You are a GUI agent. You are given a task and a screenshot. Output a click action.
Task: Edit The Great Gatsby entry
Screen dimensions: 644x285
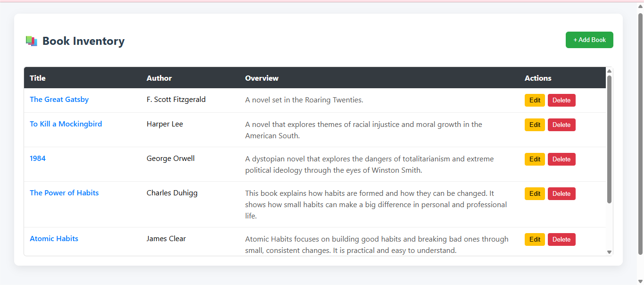tap(535, 100)
